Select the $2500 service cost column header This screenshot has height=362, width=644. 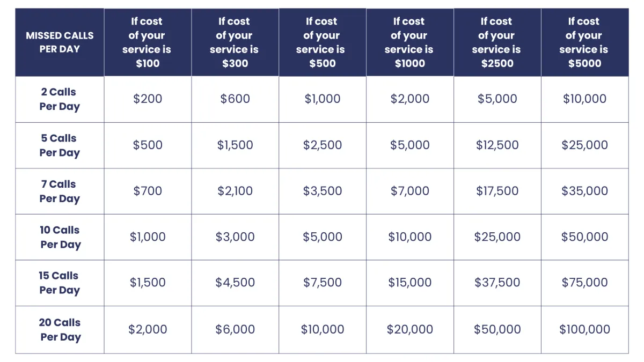tap(497, 42)
